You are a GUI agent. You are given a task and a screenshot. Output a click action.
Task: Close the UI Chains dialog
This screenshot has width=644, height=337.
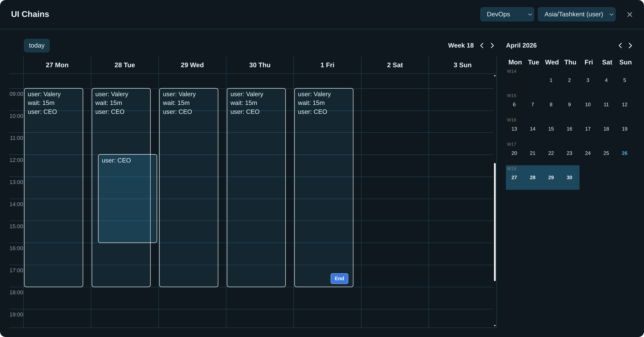point(630,14)
